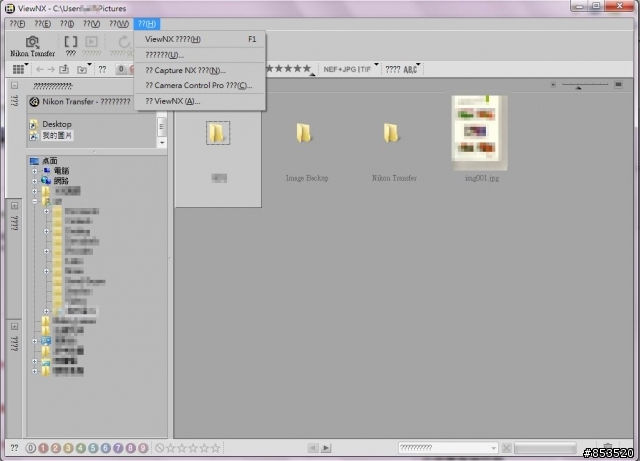Choose ?? ViewNX (A)... menu item
The image size is (640, 461).
(200, 101)
